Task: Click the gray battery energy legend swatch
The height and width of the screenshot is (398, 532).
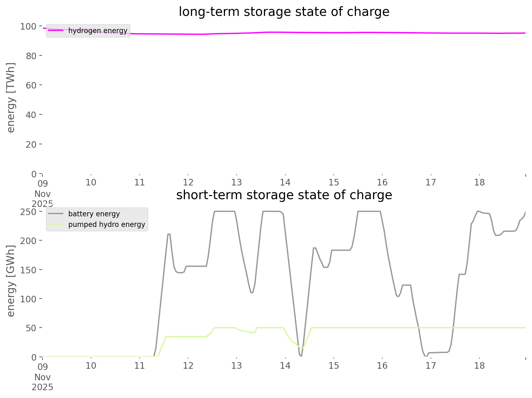Action: click(56, 214)
